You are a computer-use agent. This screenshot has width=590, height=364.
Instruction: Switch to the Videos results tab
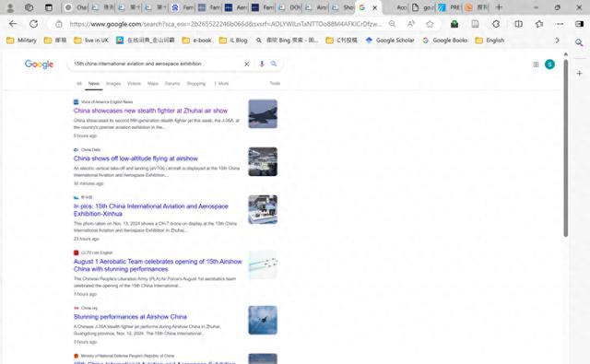click(134, 84)
